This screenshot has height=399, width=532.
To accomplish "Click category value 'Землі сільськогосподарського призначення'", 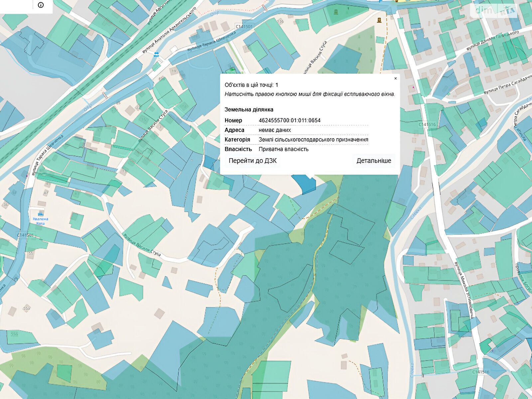I will [313, 140].
